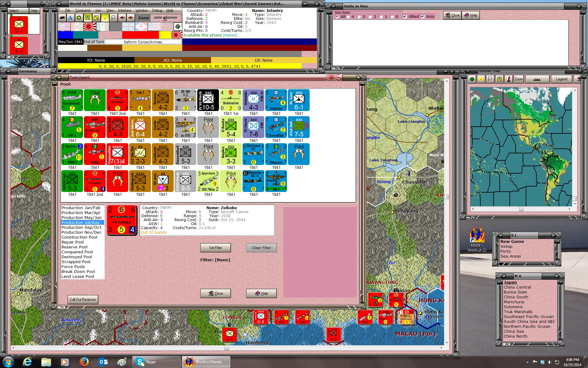
Task: Select the All section radio button
Action: click(x=337, y=17)
